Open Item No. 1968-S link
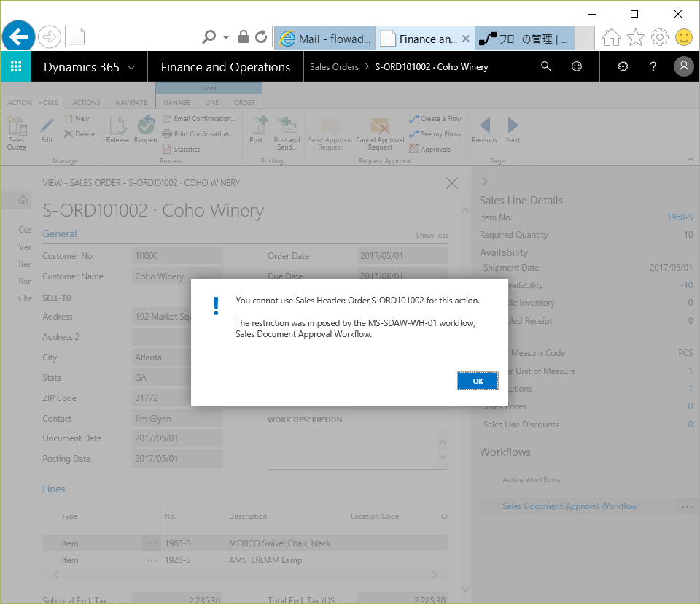This screenshot has height=604, width=700. [x=680, y=217]
